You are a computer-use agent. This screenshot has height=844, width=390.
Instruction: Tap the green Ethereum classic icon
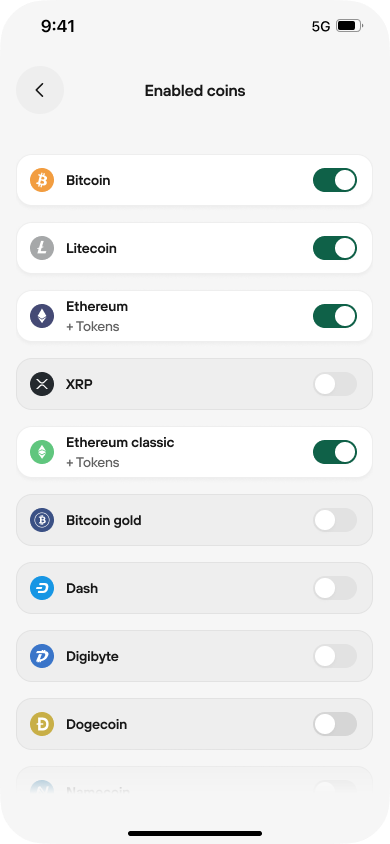42,452
